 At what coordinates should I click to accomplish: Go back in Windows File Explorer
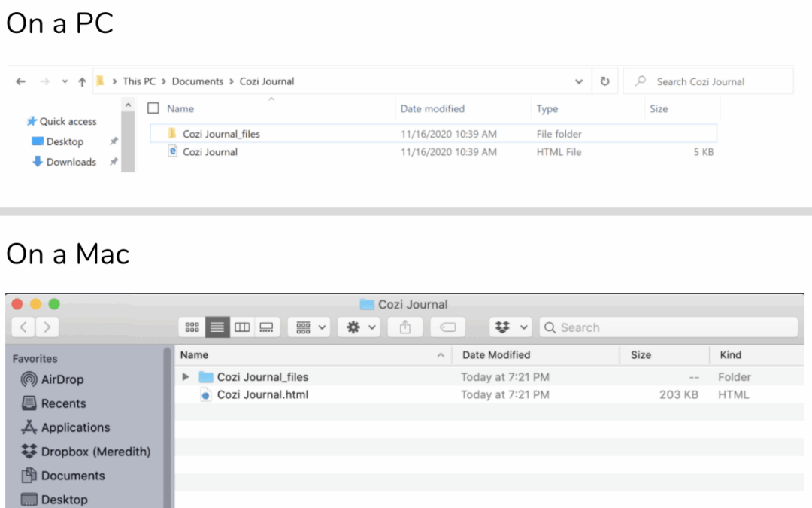[21, 81]
